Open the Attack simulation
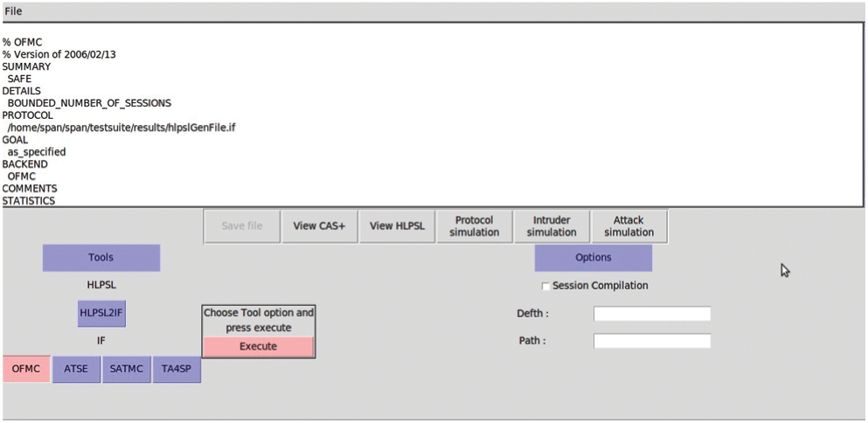Image resolution: width=868 pixels, height=423 pixels. coord(628,226)
